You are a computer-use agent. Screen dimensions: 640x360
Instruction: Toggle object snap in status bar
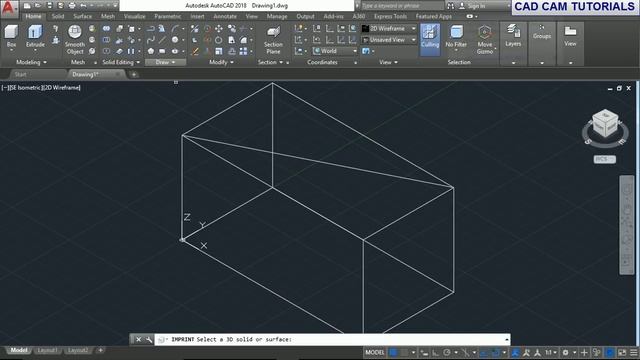point(496,352)
